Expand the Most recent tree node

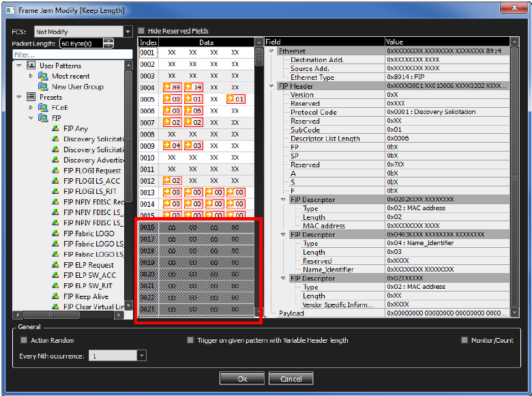[x=31, y=76]
